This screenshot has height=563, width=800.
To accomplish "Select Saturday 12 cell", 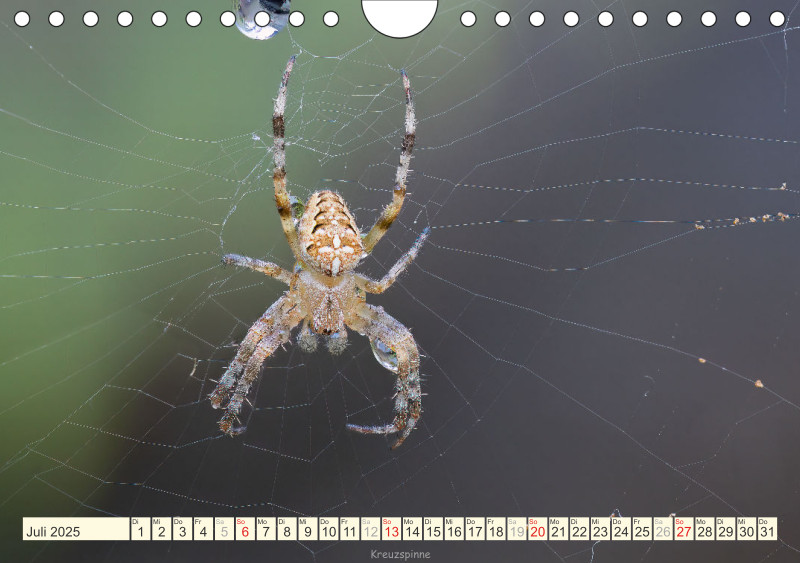I will (x=370, y=529).
